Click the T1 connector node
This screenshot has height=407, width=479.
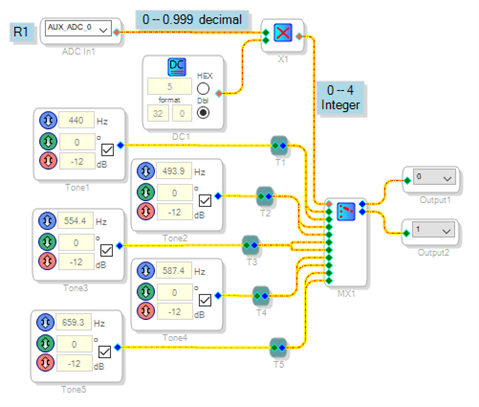pos(279,146)
